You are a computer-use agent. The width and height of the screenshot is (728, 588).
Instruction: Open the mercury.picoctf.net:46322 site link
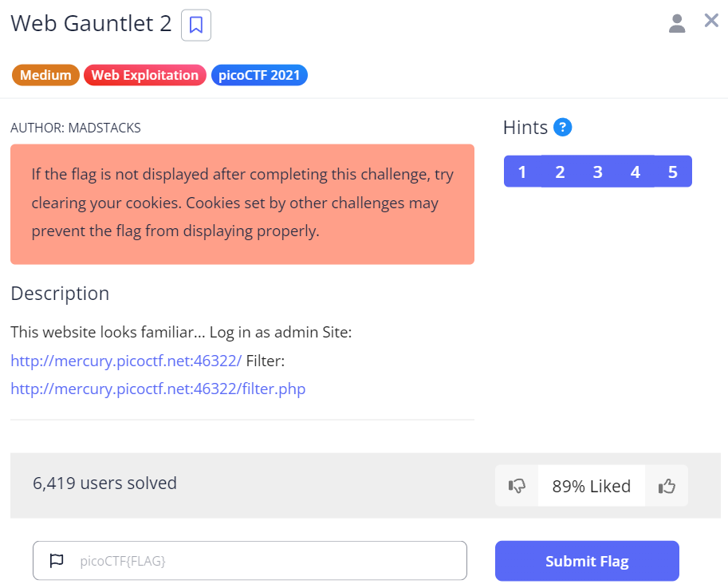coord(126,361)
